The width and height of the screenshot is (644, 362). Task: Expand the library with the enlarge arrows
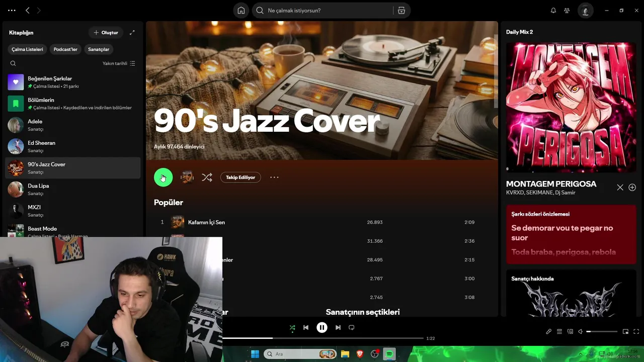click(x=132, y=33)
